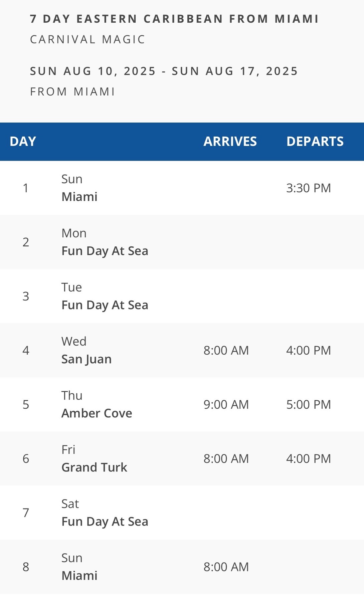
Task: Click the 7 Day Eastern Caribbean title
Action: (174, 19)
